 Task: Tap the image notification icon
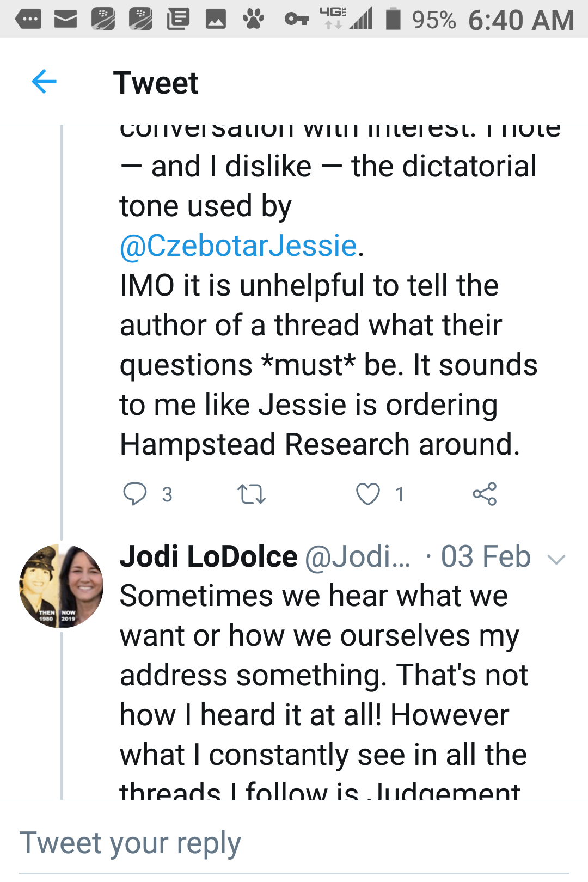tap(216, 20)
